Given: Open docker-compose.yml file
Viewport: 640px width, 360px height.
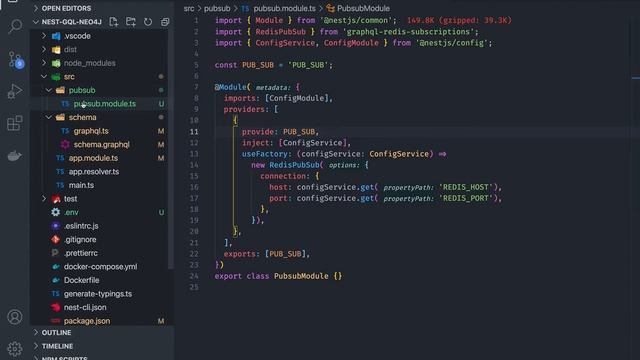Looking at the screenshot, I should coord(100,267).
